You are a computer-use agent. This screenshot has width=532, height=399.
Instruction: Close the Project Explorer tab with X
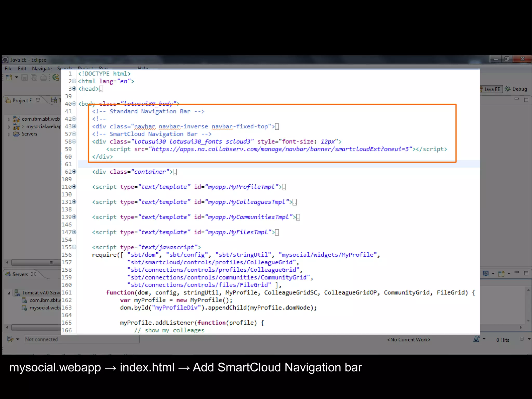pos(38,100)
